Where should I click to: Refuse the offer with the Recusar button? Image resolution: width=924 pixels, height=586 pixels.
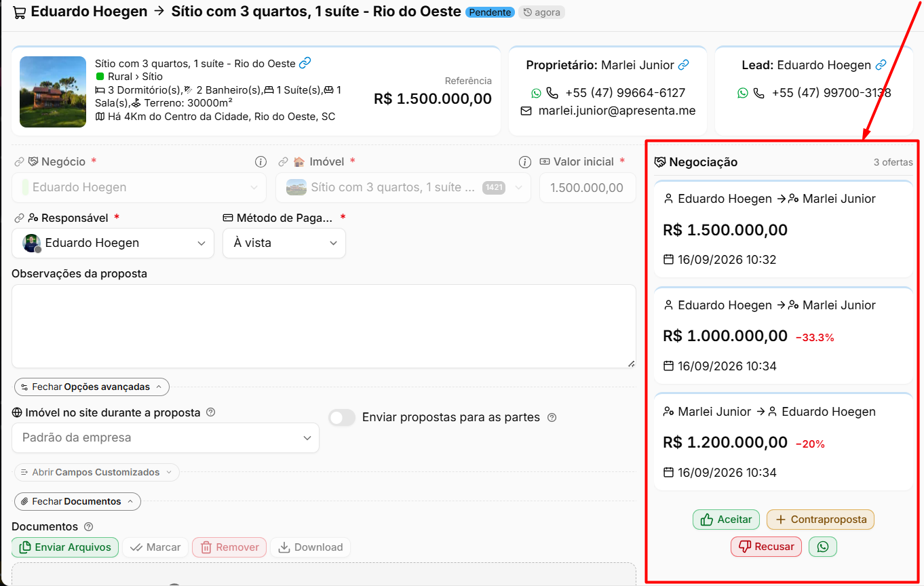point(767,547)
